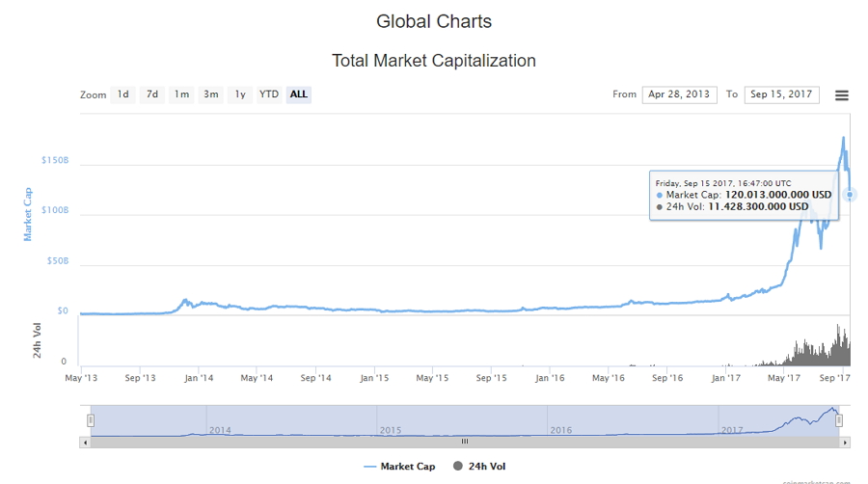868x484 pixels.
Task: Apply the YTD zoom range
Action: click(269, 94)
